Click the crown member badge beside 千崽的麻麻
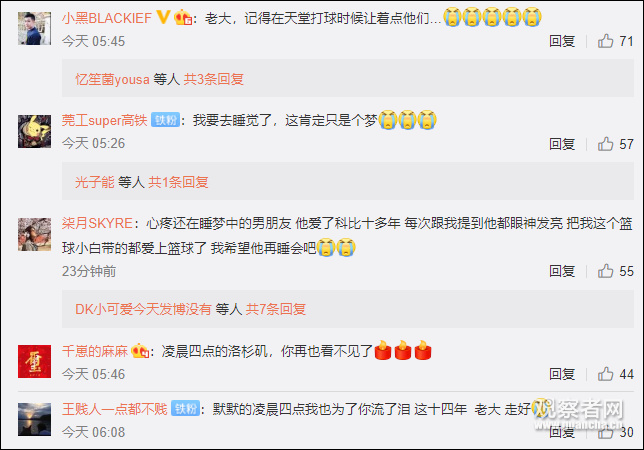Image resolution: width=644 pixels, height=450 pixels. tap(140, 351)
